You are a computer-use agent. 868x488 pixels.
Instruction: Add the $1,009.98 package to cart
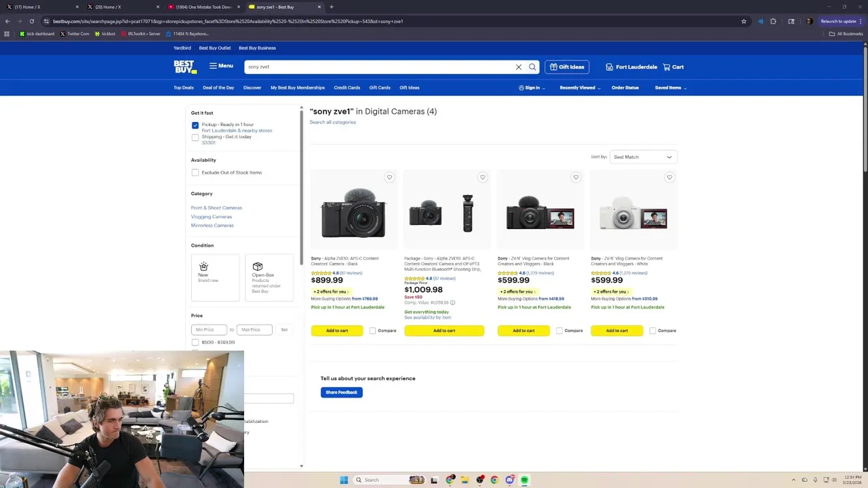[444, 331]
